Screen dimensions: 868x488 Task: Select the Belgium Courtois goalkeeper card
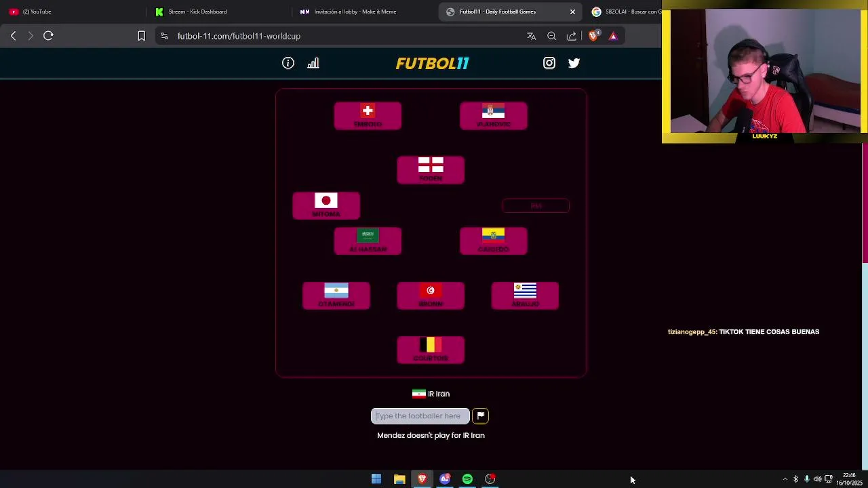(x=431, y=350)
